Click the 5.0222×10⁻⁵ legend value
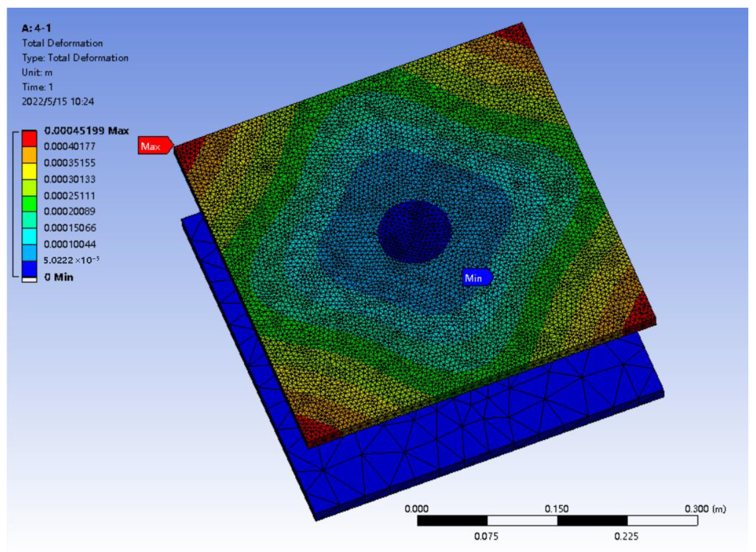Screen dimensions: 756x552 click(x=71, y=260)
